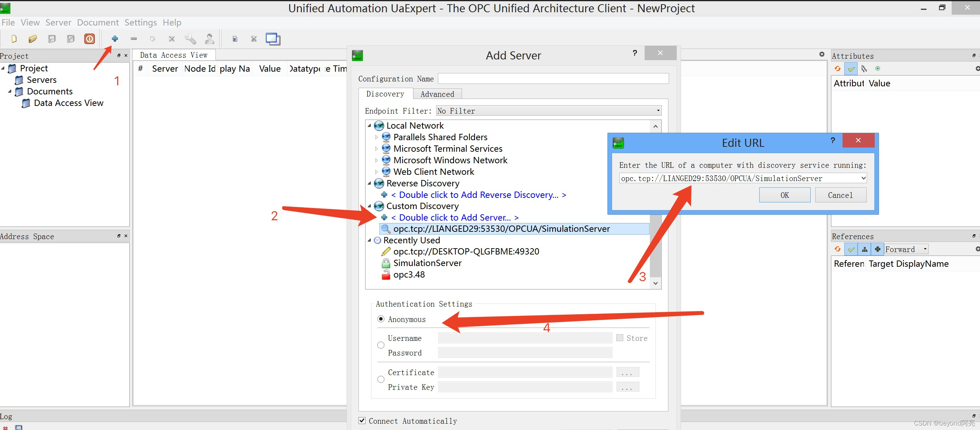Click the Configuration Name input field

(553, 79)
